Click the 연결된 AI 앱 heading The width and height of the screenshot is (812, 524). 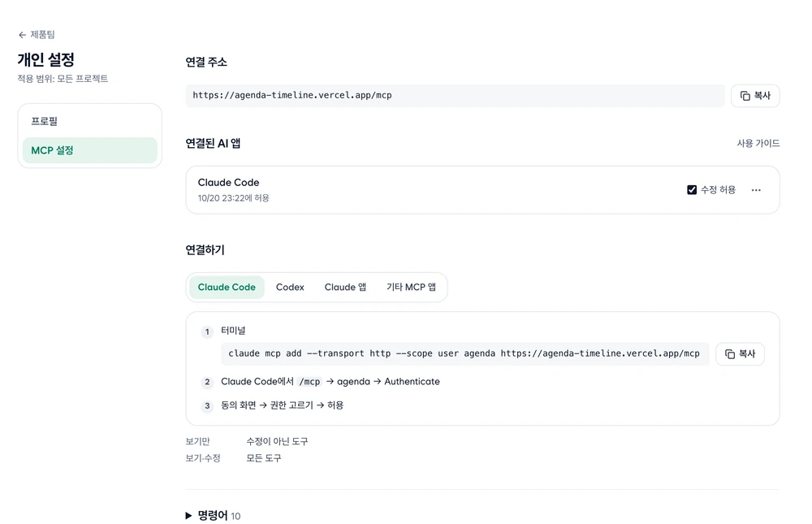coord(213,143)
